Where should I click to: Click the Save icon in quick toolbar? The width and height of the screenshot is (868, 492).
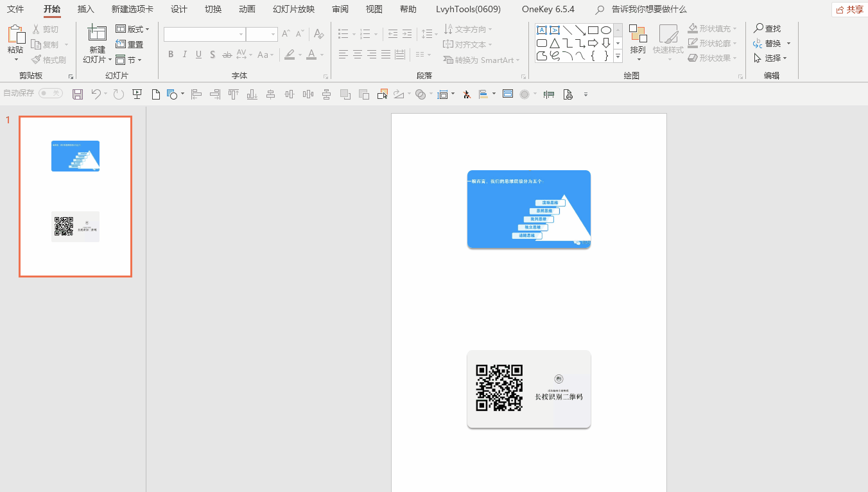point(78,94)
